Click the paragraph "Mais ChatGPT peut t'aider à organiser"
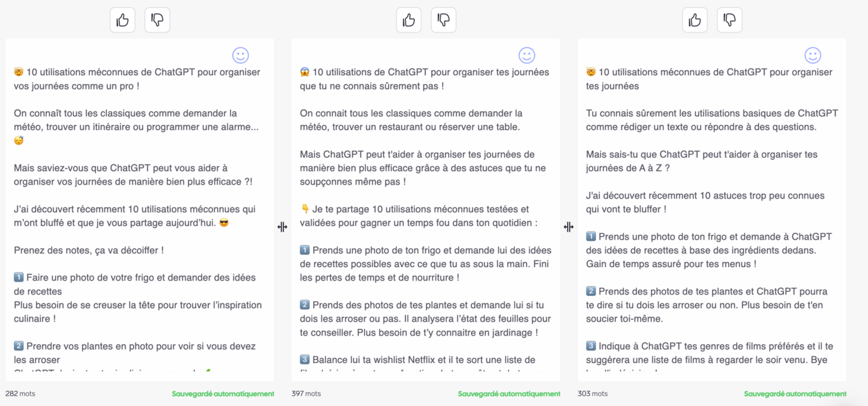This screenshot has height=406, width=868. [423, 168]
